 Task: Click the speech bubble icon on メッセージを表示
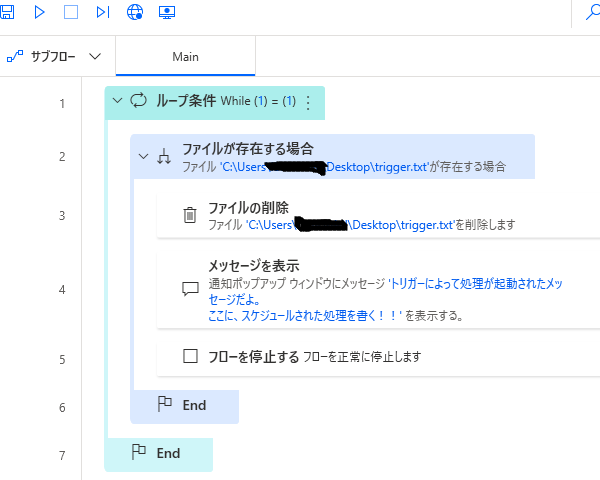tap(190, 289)
